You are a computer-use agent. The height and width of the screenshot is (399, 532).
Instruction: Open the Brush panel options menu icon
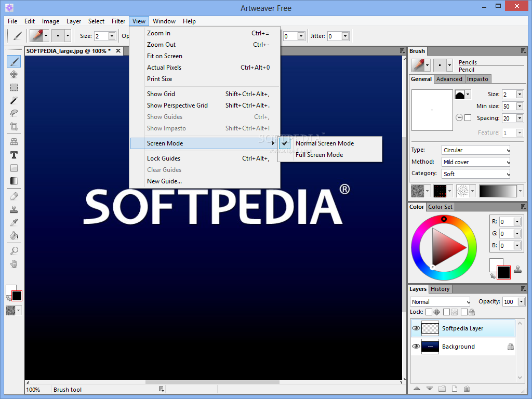coord(524,51)
